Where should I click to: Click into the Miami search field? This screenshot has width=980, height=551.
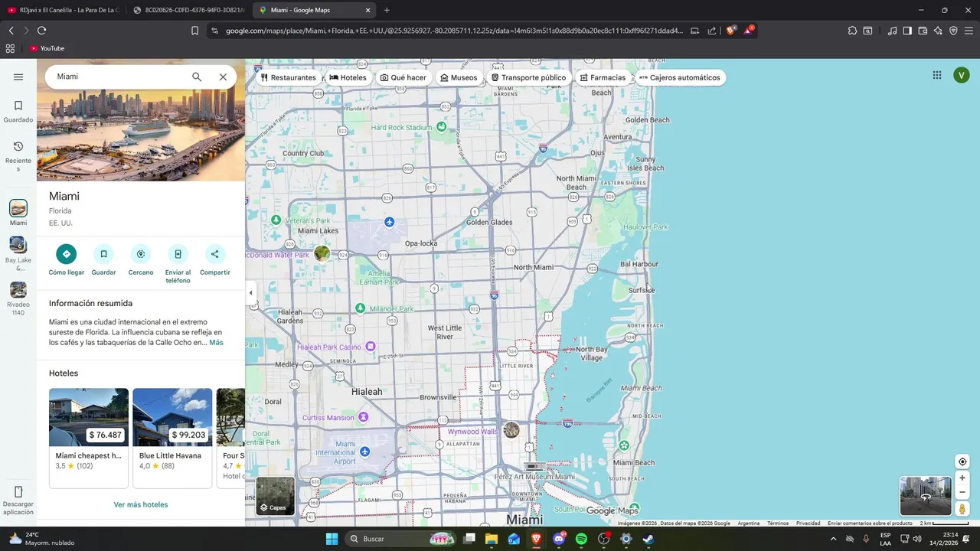[x=119, y=77]
